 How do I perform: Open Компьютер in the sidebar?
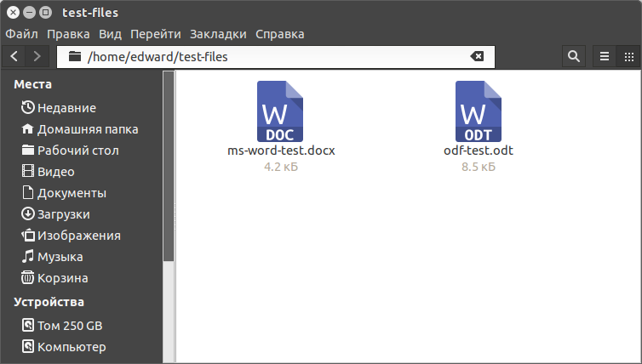72,347
